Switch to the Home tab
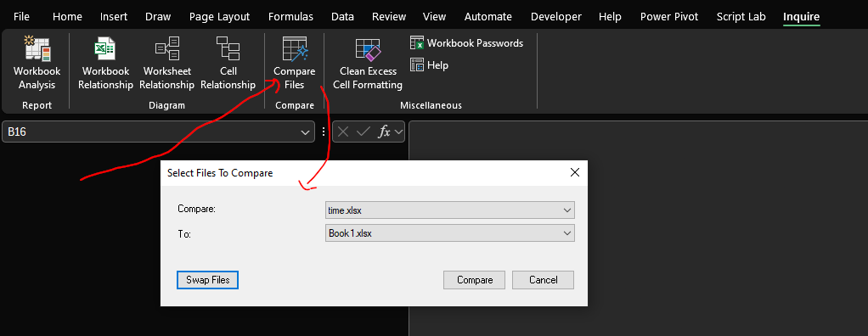 [x=67, y=17]
